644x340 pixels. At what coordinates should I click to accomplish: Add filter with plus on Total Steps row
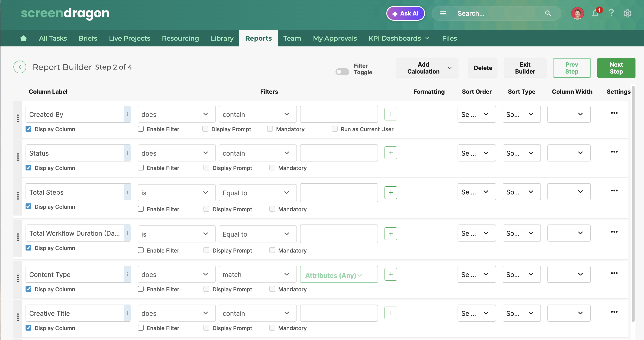click(x=391, y=193)
